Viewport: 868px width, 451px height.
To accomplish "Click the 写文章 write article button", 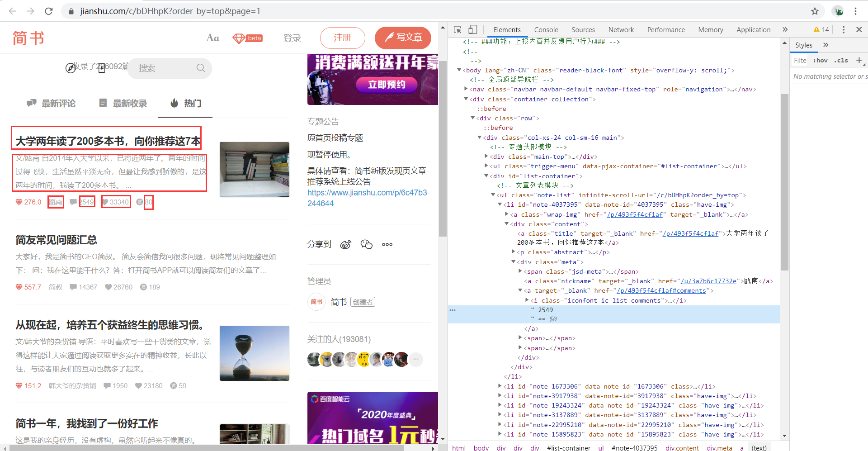I will tap(403, 38).
